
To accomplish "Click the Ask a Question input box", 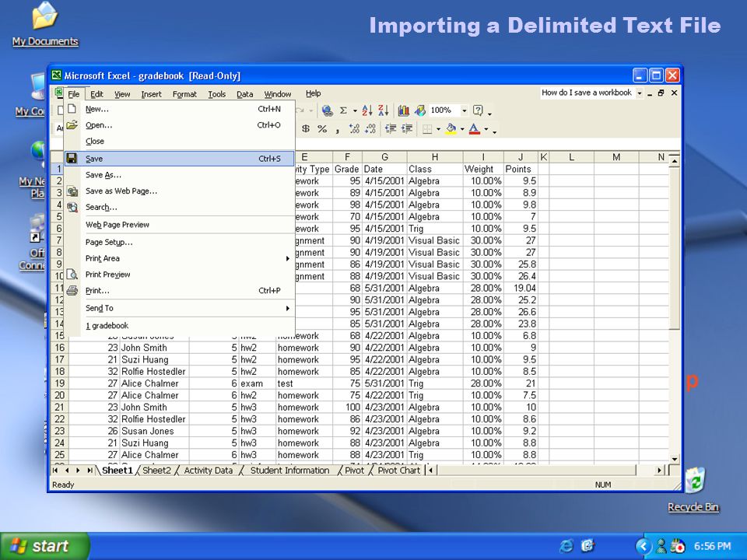I will click(587, 93).
